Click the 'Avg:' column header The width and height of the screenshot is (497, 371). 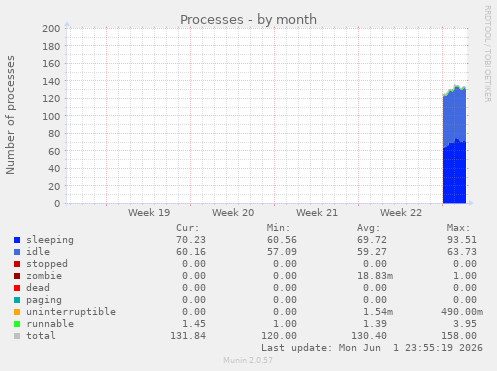tap(369, 228)
